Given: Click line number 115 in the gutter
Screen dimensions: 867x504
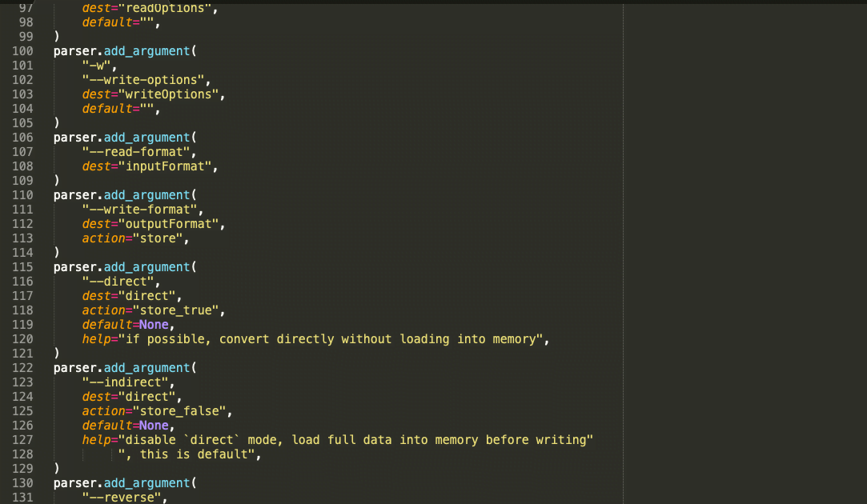Looking at the screenshot, I should (x=22, y=267).
